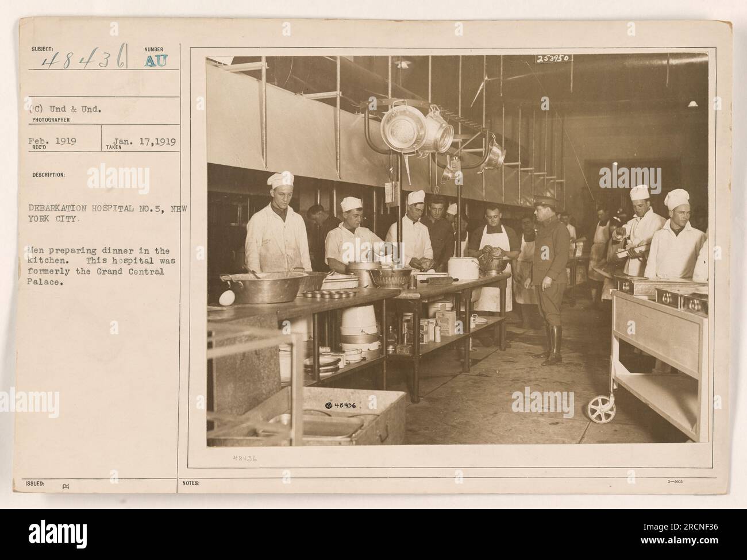Click the "NOTES:" label at card bottom
This screenshot has width=747, height=560.
[x=191, y=484]
